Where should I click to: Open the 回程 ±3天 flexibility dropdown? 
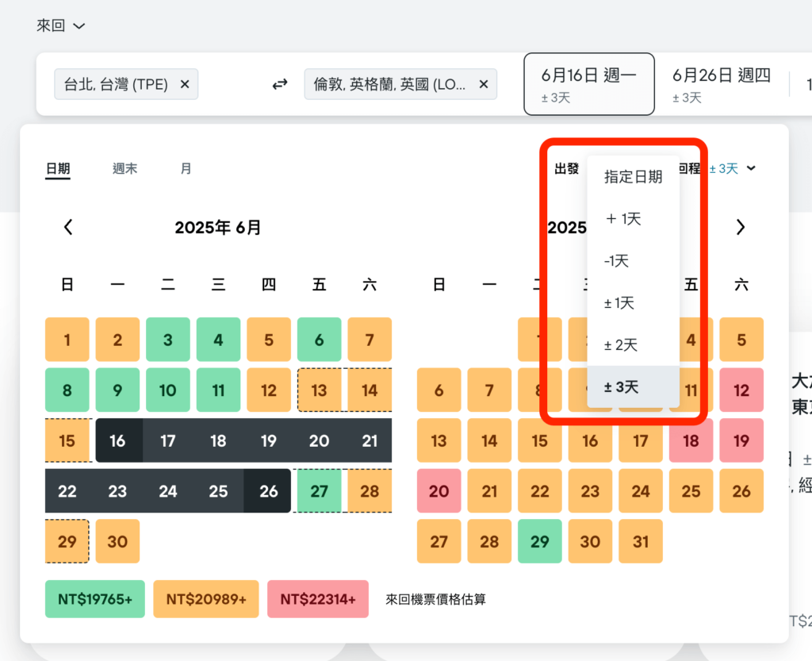point(731,168)
